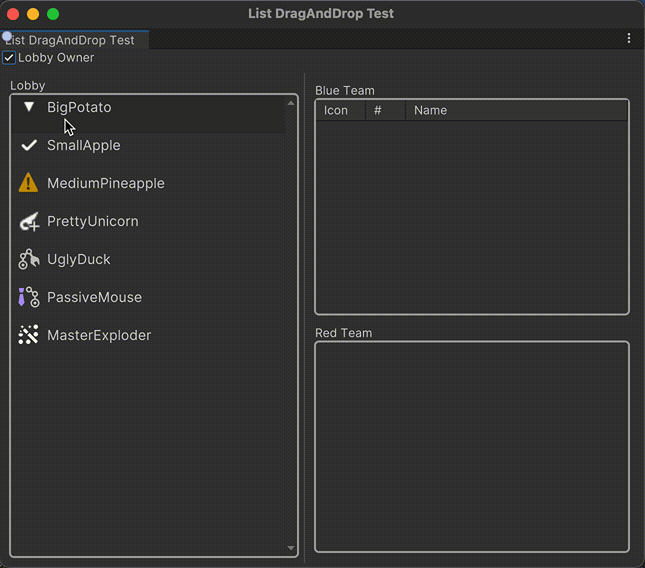
Task: Sort Blue Team by the # column
Action: (378, 110)
